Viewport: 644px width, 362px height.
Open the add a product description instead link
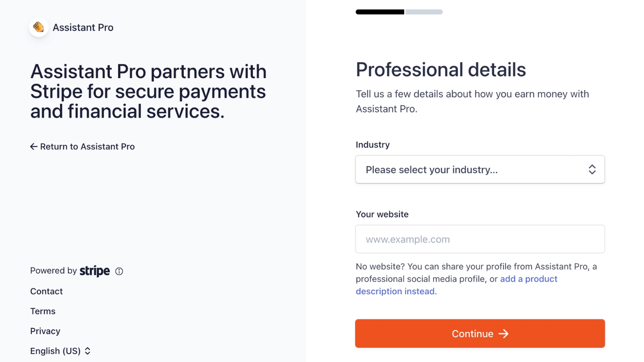[x=456, y=285]
